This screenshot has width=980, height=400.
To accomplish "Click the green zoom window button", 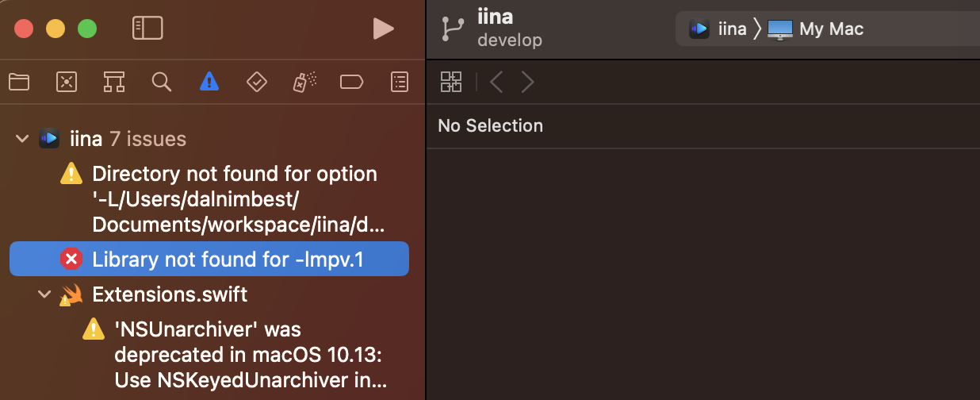I will point(87,29).
